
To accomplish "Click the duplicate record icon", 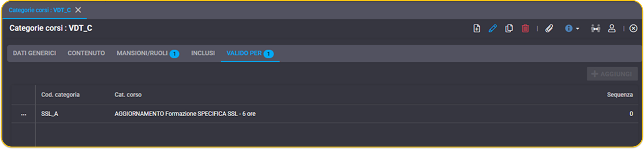I will 509,28.
